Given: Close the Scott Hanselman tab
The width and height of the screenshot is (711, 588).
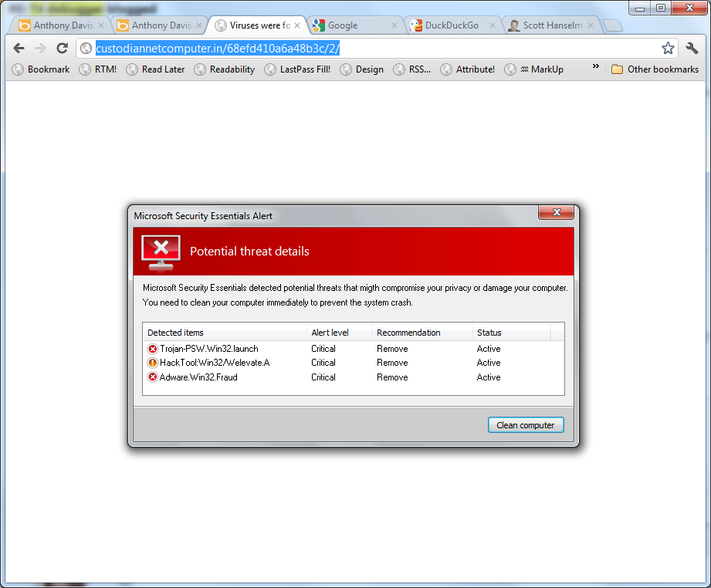Looking at the screenshot, I should tap(591, 25).
